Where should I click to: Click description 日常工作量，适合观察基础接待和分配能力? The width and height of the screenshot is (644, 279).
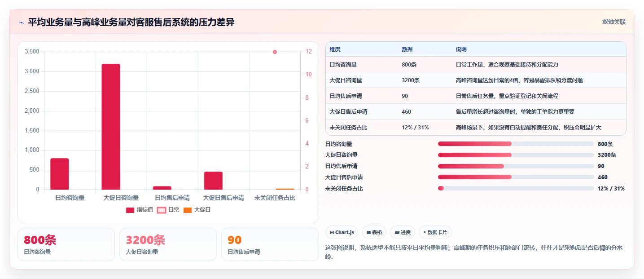507,65
